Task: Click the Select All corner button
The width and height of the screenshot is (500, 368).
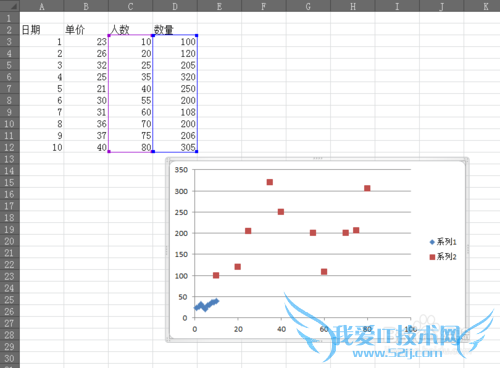Action: [10, 6]
